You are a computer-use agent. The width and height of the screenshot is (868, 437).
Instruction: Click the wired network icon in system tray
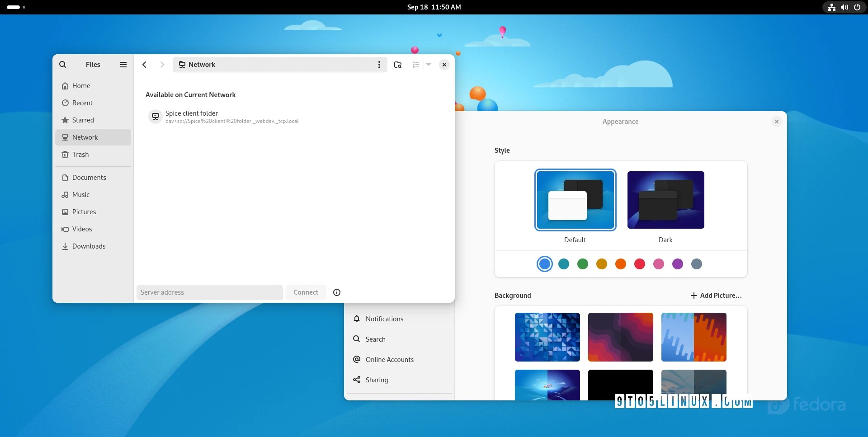pyautogui.click(x=832, y=7)
